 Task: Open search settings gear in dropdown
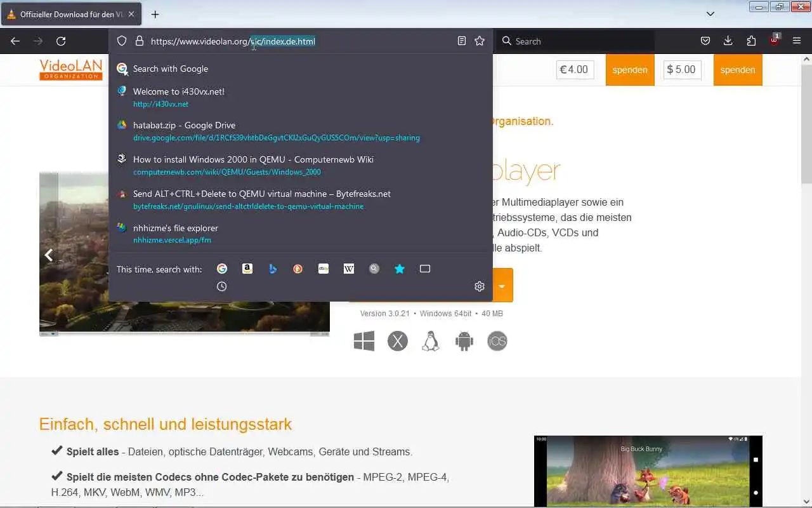(480, 286)
